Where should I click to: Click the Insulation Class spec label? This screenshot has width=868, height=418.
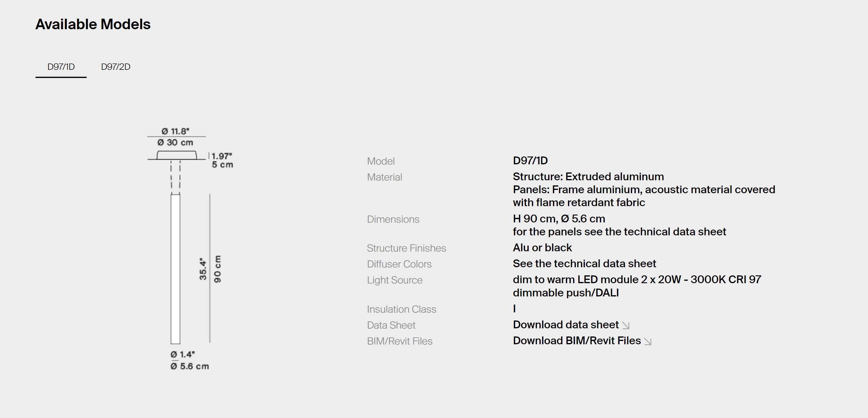pos(401,309)
